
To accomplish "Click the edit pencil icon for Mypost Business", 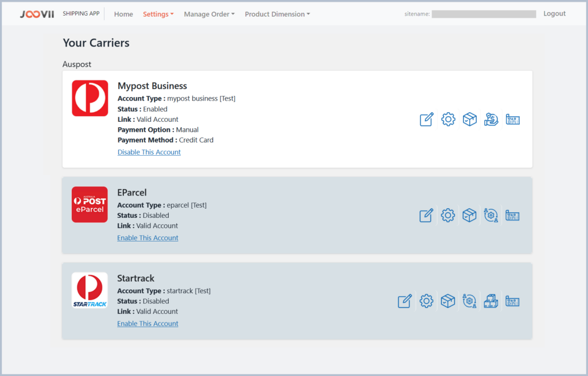I will (x=426, y=120).
